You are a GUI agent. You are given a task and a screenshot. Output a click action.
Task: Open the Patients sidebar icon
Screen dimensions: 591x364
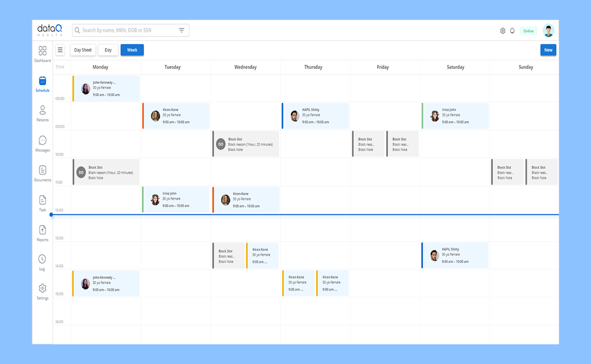[x=42, y=110]
